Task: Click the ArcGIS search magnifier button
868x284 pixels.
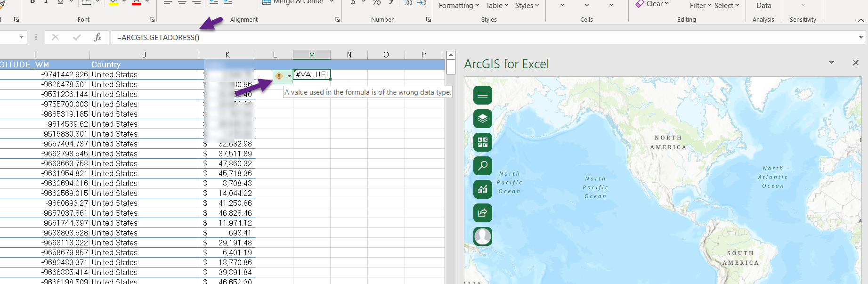Action: tap(482, 166)
